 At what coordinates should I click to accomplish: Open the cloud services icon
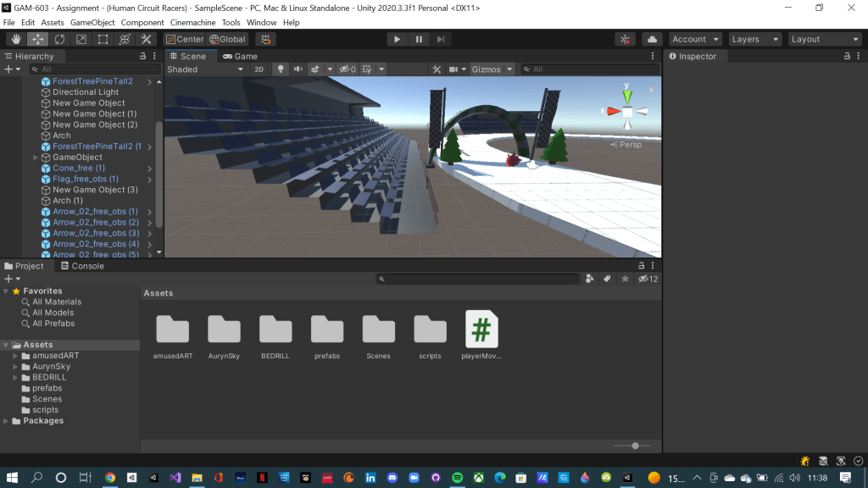coord(652,39)
